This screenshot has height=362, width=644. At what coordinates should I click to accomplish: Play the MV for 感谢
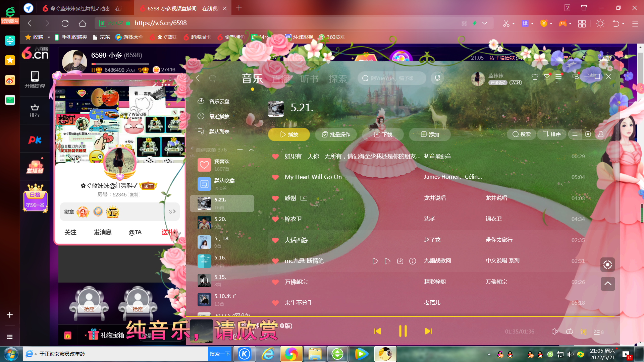[304, 198]
